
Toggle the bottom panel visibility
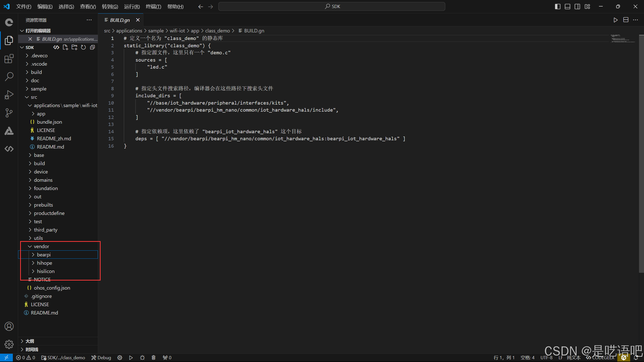tap(568, 7)
